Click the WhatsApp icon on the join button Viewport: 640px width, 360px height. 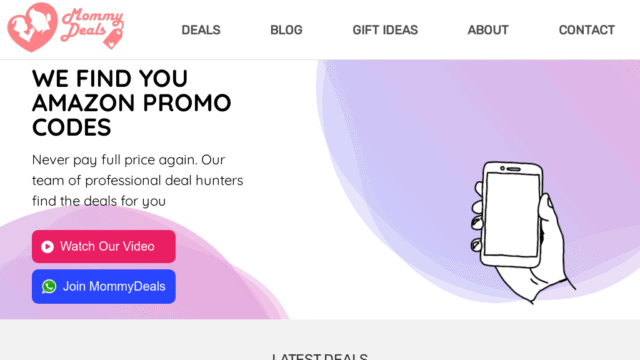point(49,287)
